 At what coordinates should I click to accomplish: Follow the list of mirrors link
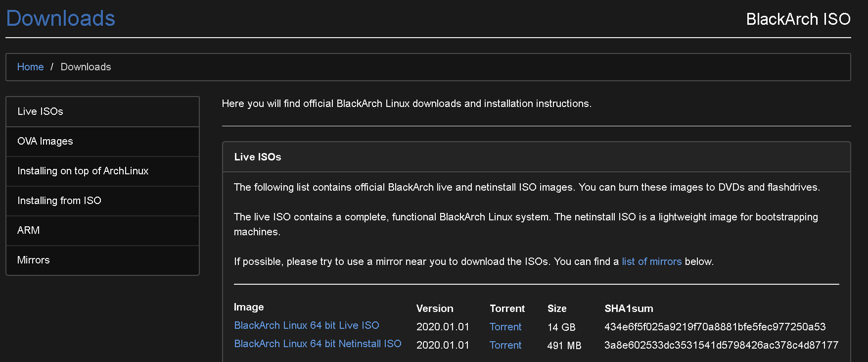pos(651,261)
